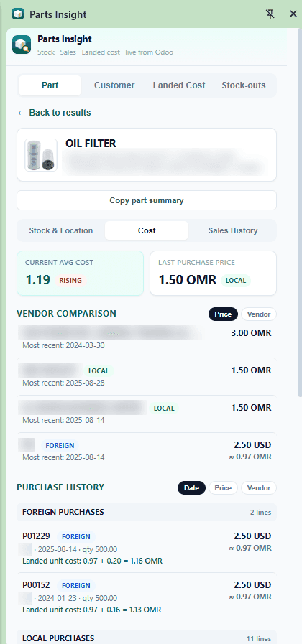302x644 pixels.
Task: Click the FOREIGN badge beside P00152
Action: click(76, 585)
